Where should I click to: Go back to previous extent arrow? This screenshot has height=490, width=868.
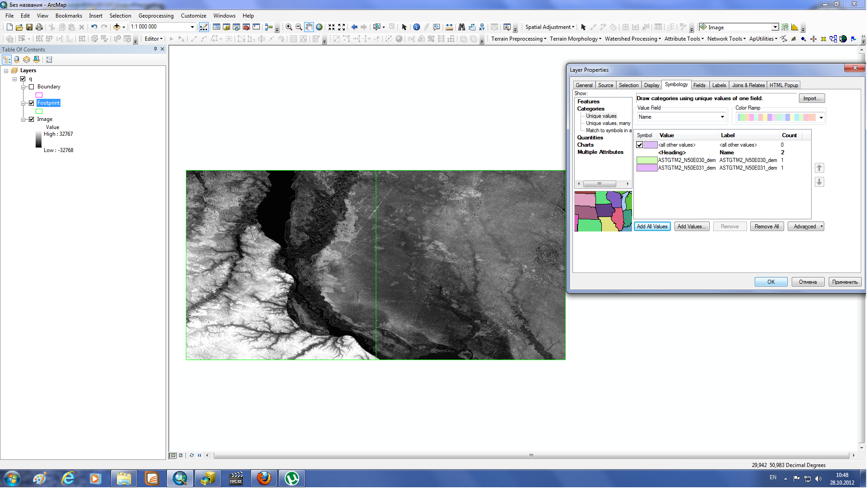tap(355, 27)
